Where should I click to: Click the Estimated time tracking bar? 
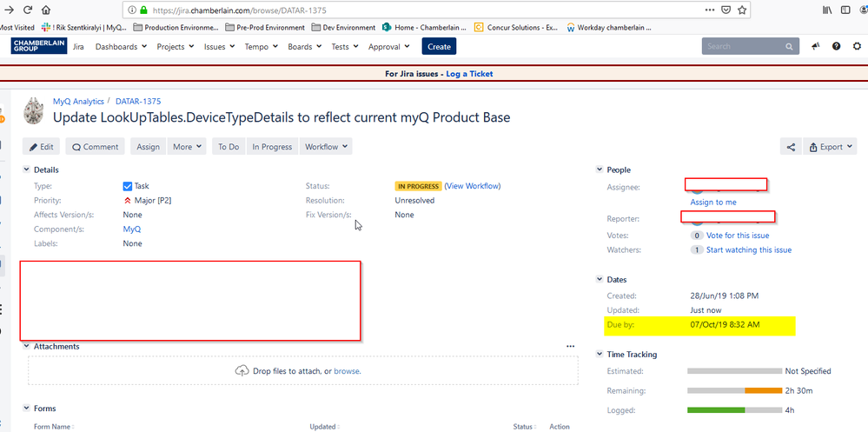pyautogui.click(x=734, y=371)
